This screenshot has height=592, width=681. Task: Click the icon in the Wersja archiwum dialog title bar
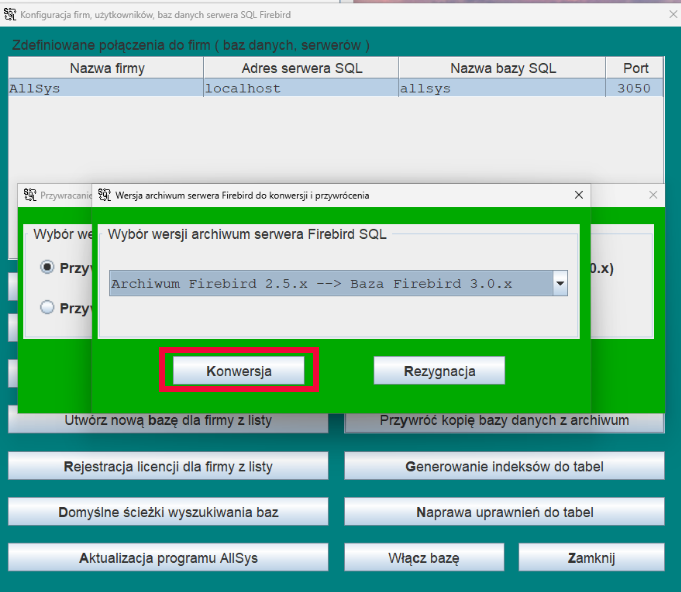point(104,195)
